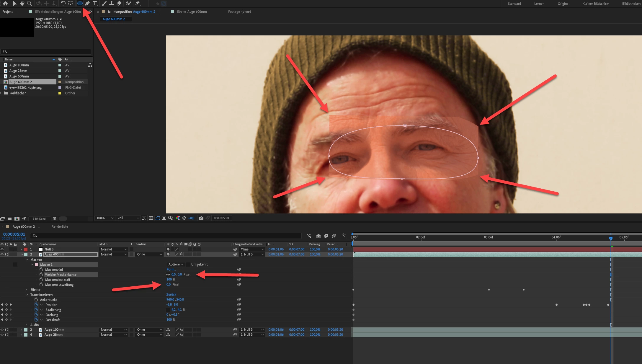
Task: Click the Form… mask path link
Action: click(171, 270)
